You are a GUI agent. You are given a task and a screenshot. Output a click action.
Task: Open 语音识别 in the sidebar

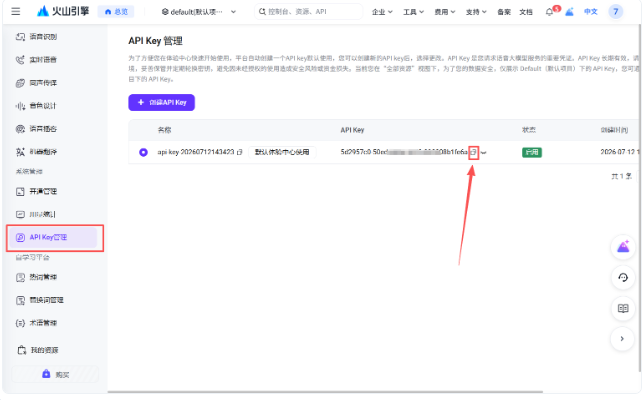pyautogui.click(x=36, y=37)
